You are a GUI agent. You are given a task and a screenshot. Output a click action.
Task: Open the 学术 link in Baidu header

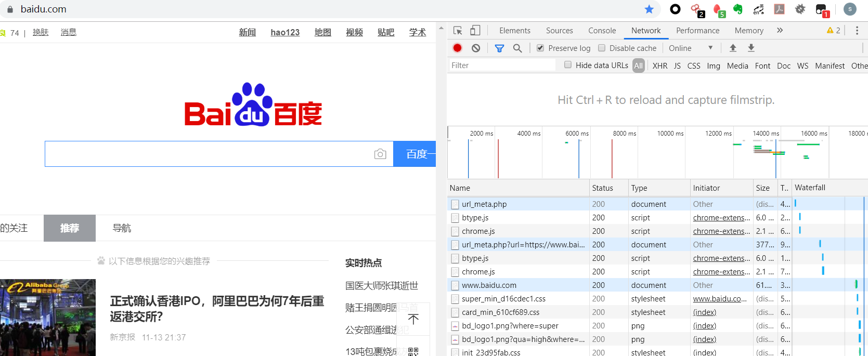(418, 32)
